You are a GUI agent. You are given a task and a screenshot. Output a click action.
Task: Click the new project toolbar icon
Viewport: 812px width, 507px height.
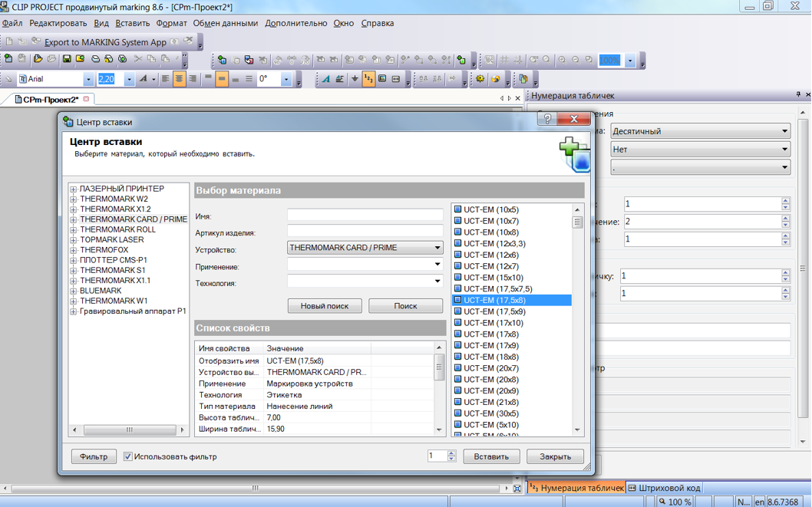pyautogui.click(x=8, y=60)
